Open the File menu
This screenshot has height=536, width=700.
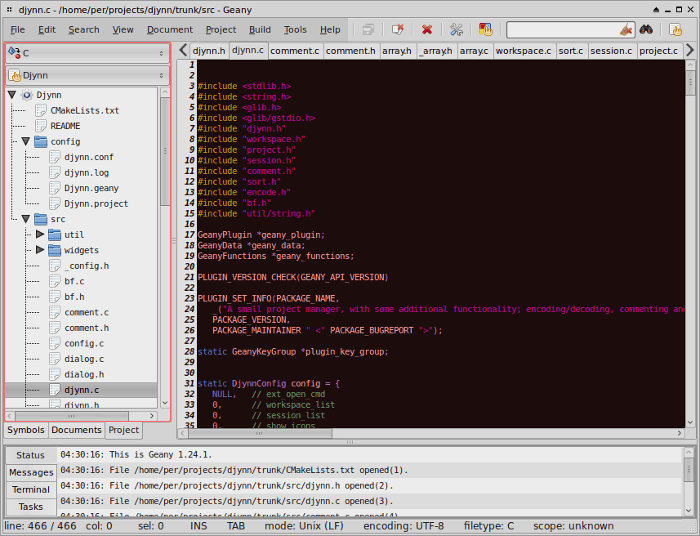(x=17, y=30)
